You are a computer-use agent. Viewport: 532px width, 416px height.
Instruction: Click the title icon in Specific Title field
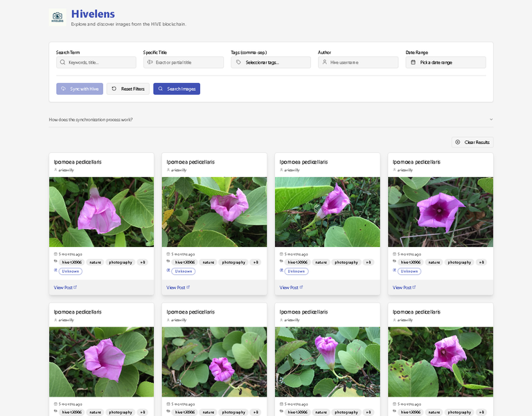point(150,62)
